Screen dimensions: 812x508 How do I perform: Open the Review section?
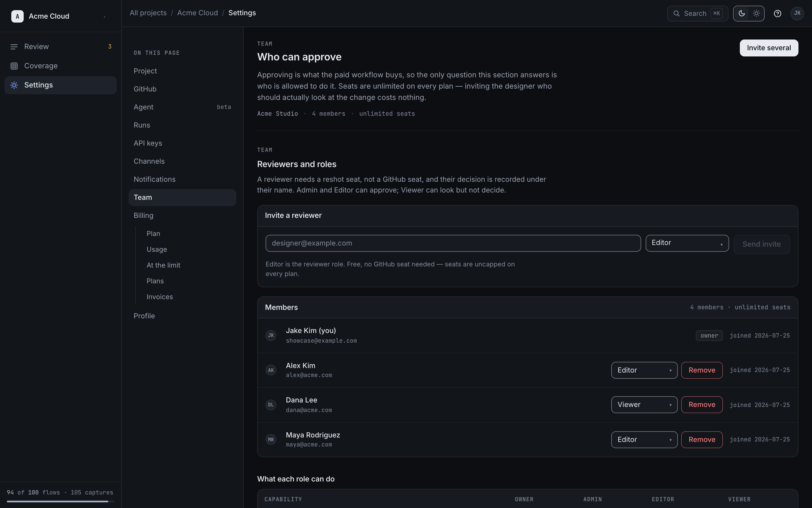point(60,47)
